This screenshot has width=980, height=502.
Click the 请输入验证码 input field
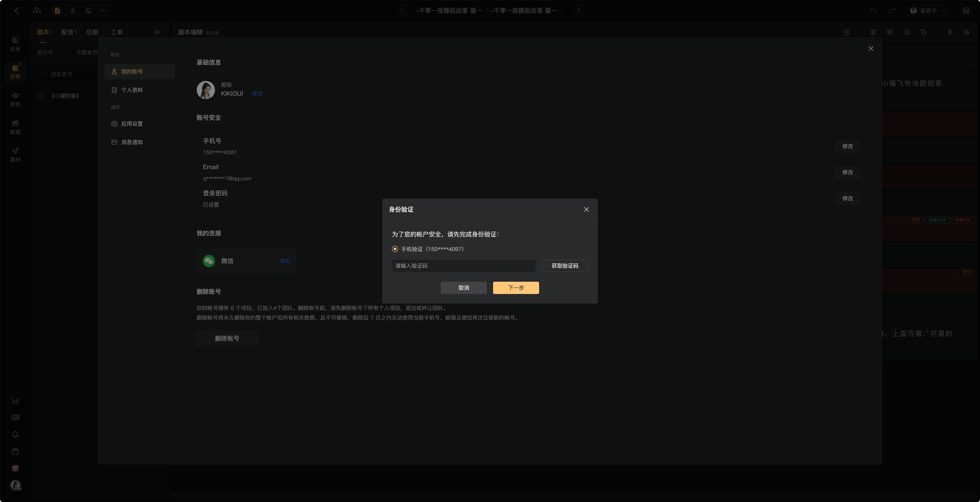464,266
